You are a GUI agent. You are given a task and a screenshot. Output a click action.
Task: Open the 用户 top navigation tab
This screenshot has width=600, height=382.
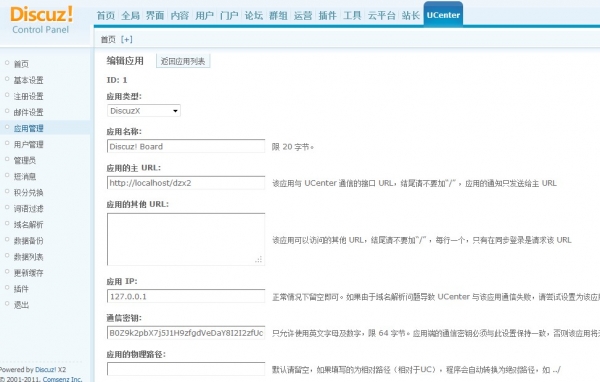point(204,16)
